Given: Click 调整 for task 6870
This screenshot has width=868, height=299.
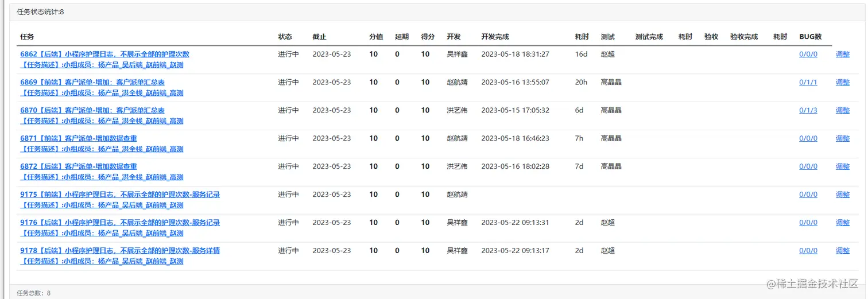Looking at the screenshot, I should click(843, 110).
